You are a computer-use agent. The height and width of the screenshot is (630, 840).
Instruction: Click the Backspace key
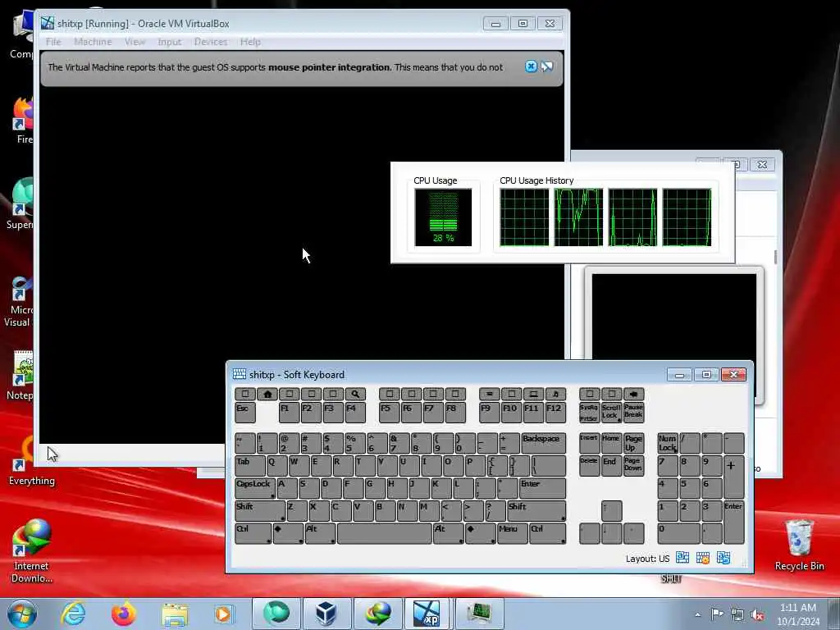click(x=543, y=444)
